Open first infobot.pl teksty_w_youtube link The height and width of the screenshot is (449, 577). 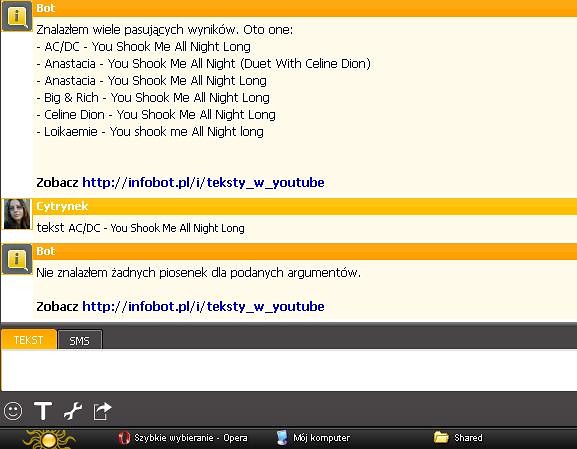(203, 183)
